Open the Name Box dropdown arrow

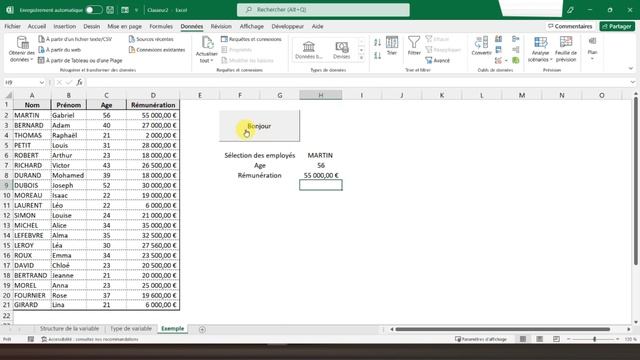click(x=41, y=82)
